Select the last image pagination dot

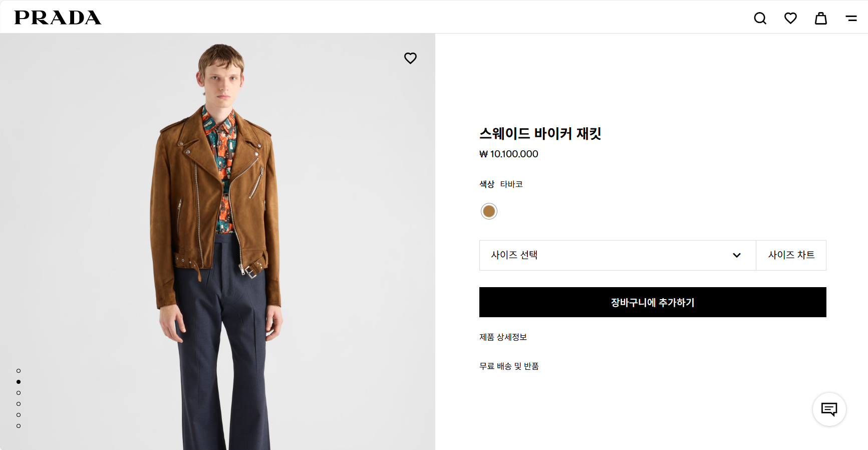[19, 426]
